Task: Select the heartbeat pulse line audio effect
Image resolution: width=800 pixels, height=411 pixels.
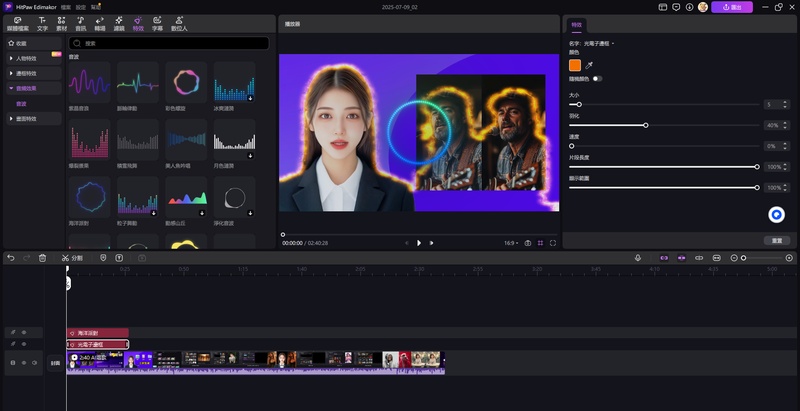Action: [x=138, y=82]
